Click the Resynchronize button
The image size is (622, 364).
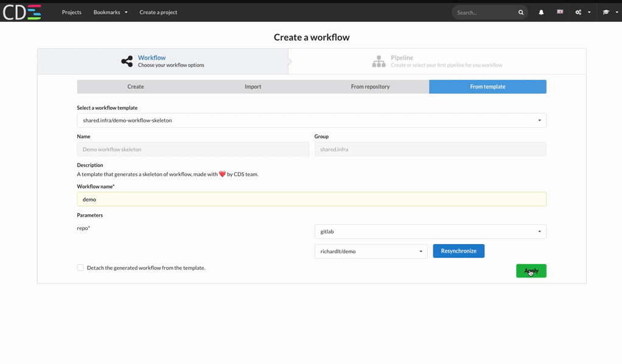458,251
